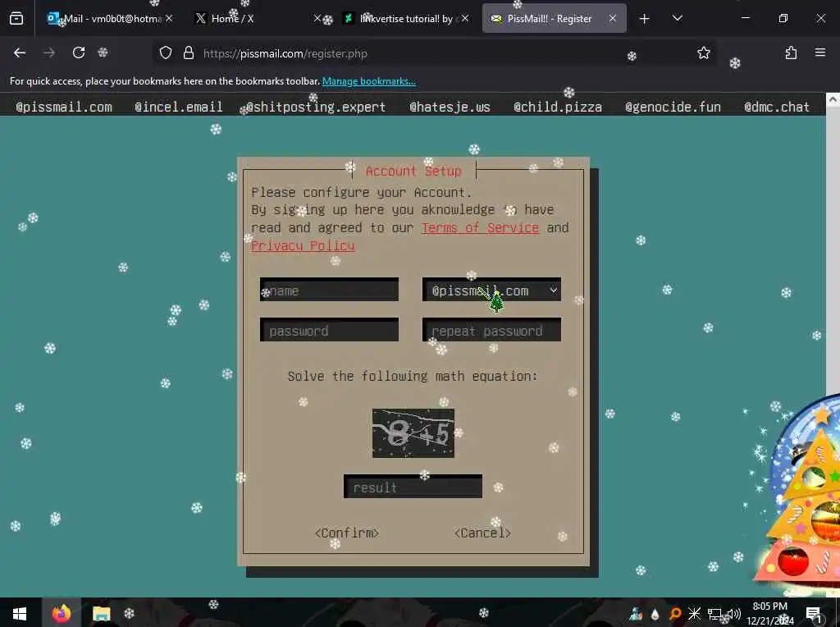Open the Windows Start menu
Screen dimensions: 840x627
[20, 614]
